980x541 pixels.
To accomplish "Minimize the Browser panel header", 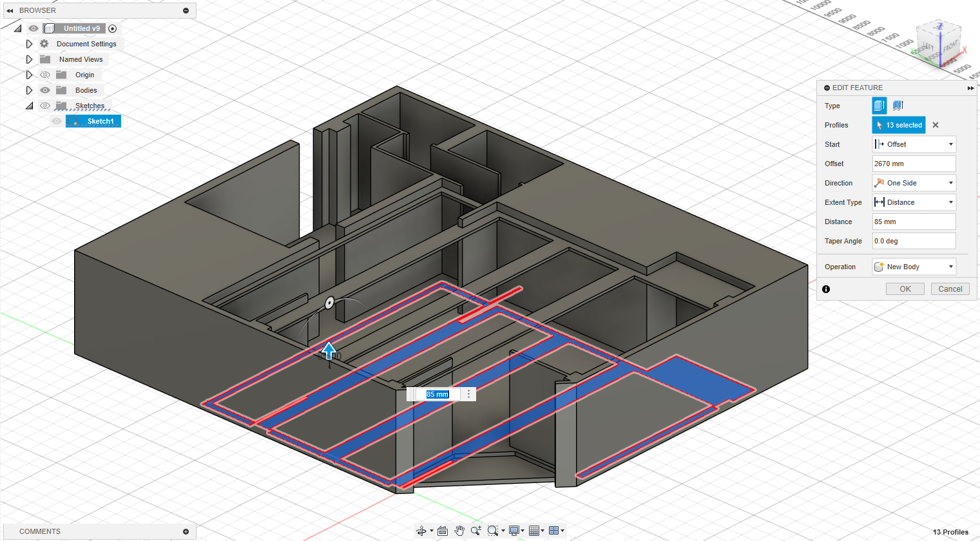I will pos(186,10).
